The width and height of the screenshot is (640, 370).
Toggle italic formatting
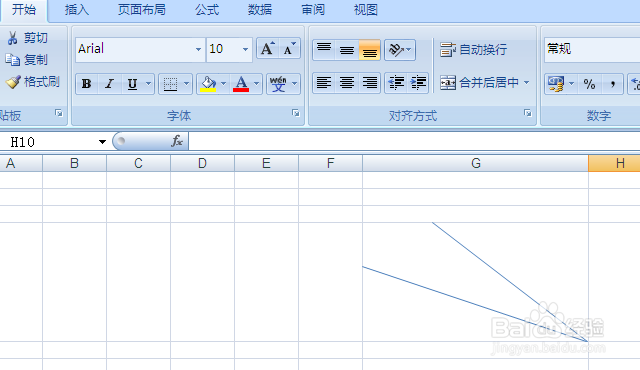coord(109,84)
